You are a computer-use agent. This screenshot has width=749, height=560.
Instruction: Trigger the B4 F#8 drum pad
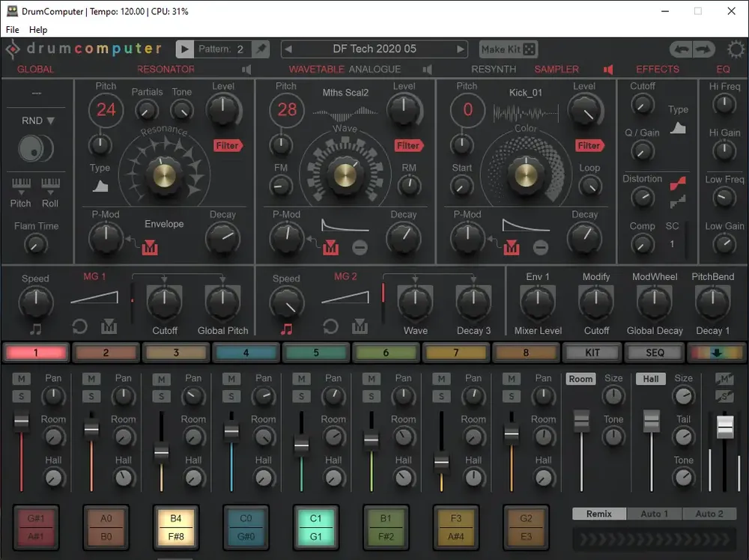(176, 527)
